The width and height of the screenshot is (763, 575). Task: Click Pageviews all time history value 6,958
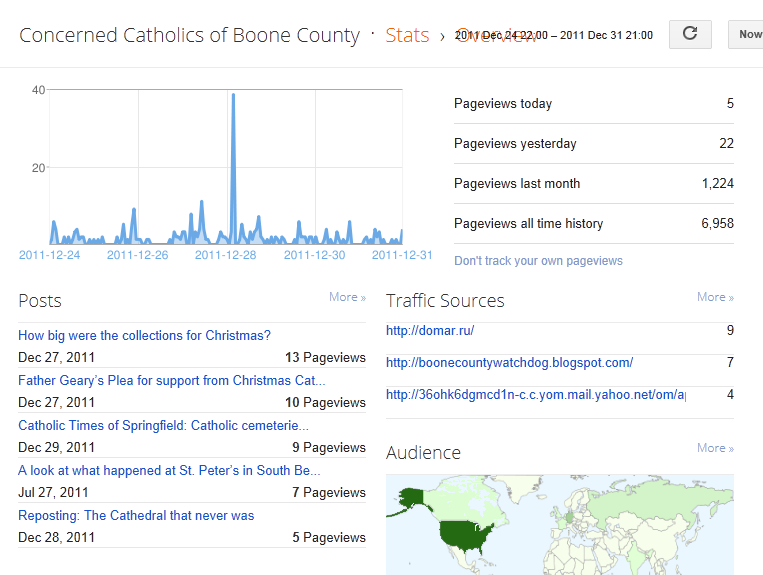click(x=717, y=223)
